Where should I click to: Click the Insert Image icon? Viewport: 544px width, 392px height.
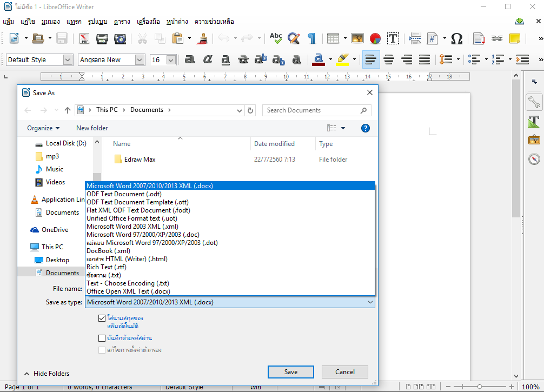tap(357, 38)
